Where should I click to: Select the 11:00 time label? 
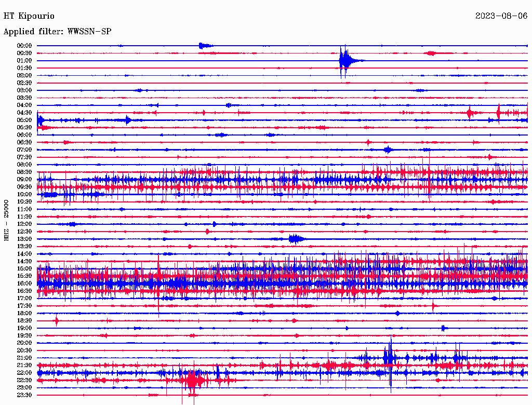click(24, 210)
